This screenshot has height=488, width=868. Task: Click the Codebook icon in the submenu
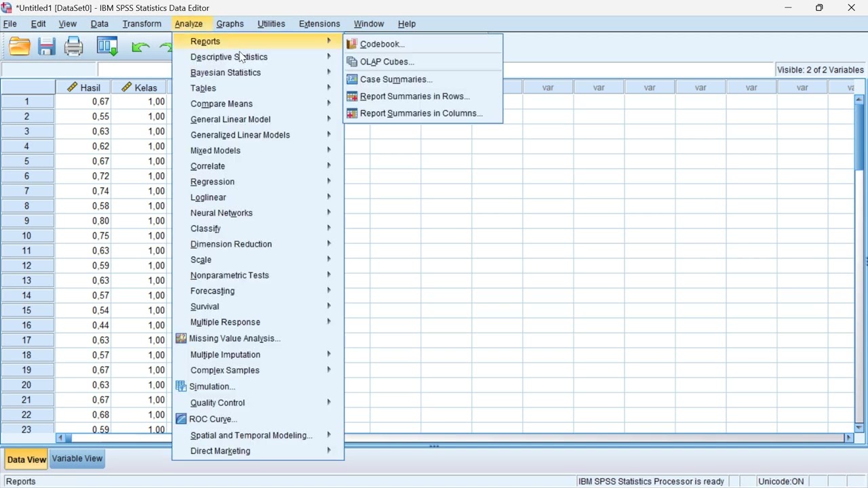352,44
